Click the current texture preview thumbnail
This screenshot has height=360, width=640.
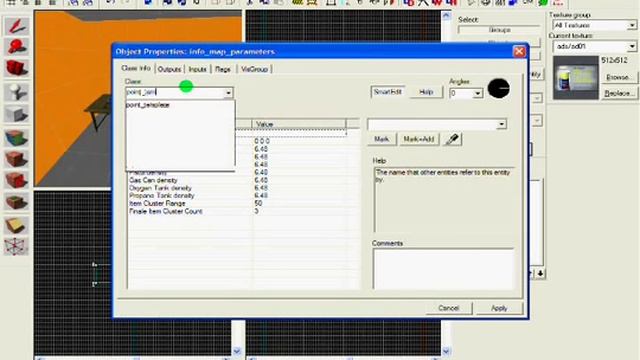575,78
